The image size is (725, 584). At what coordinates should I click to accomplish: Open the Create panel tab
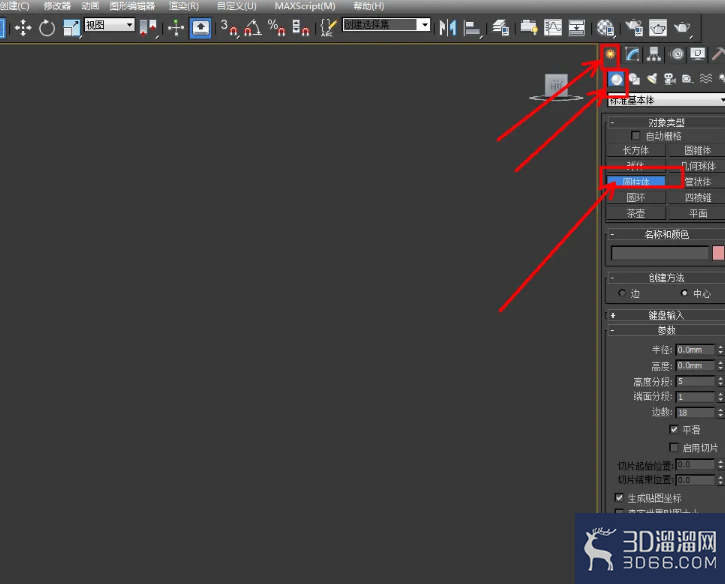[610, 55]
